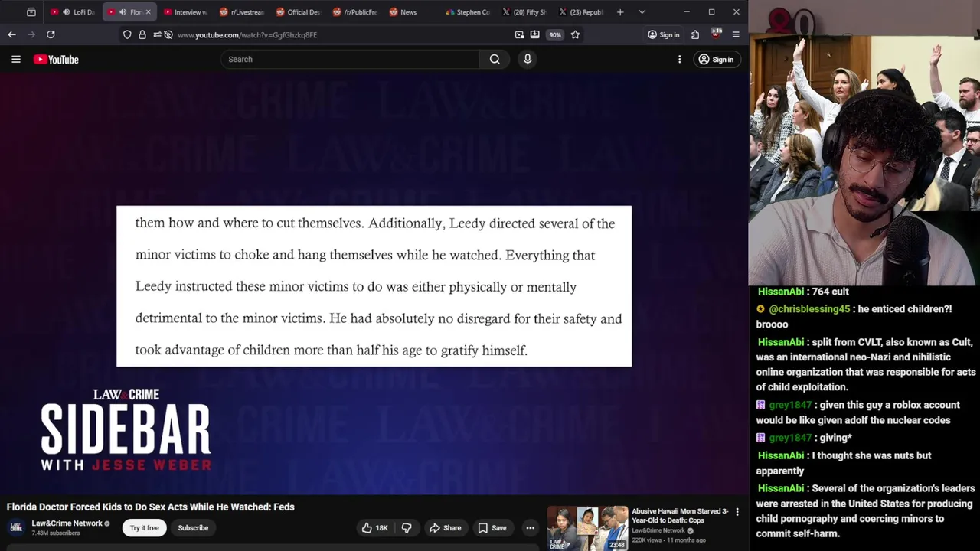980x551 pixels.
Task: Dislike the video
Action: click(x=407, y=527)
